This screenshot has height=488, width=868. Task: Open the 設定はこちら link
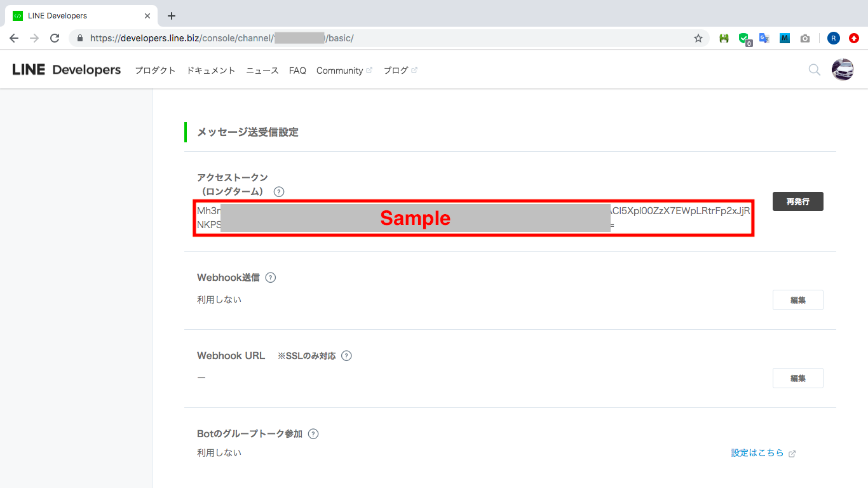tap(763, 453)
